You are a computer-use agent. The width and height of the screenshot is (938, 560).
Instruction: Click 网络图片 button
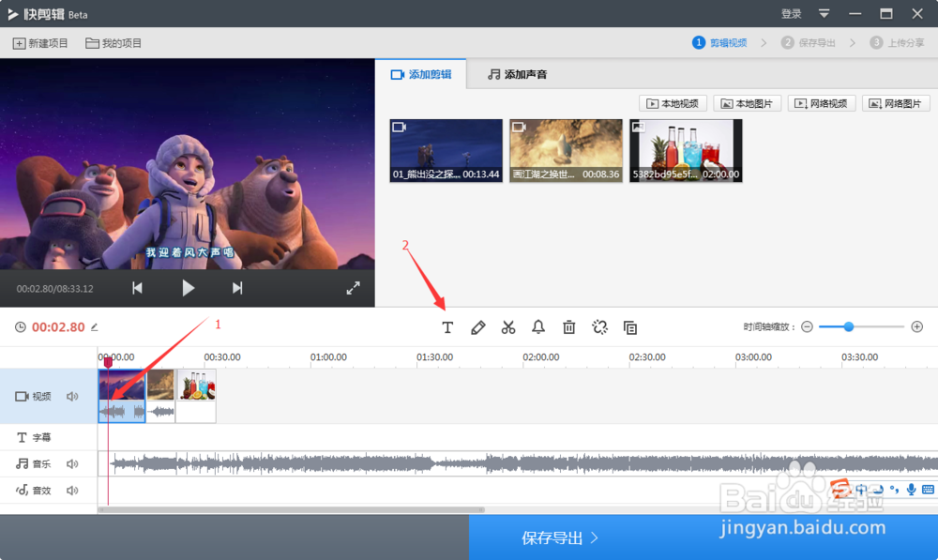896,103
